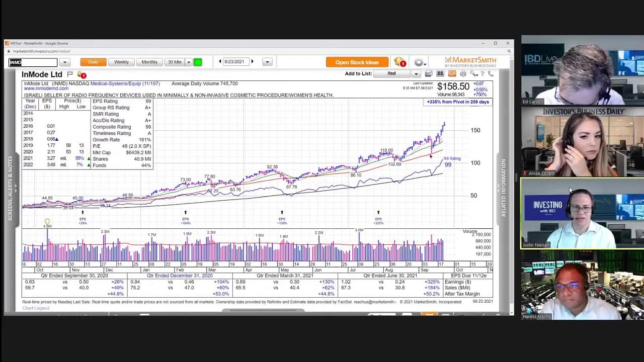Screen dimensions: 644x362
Task: Click the orange chart layout icon
Action: pos(452,74)
